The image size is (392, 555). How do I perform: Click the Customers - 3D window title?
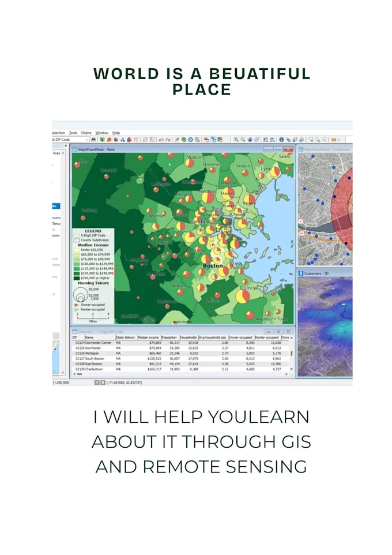[316, 273]
